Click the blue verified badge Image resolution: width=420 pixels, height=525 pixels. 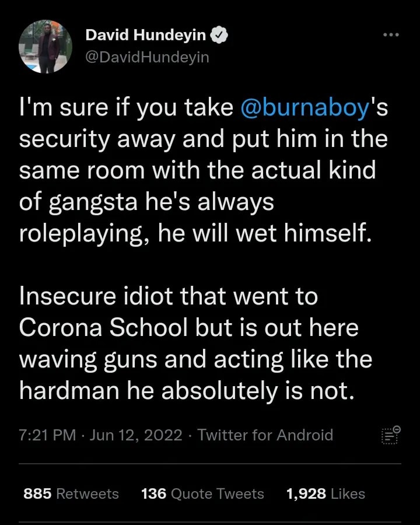coord(219,35)
